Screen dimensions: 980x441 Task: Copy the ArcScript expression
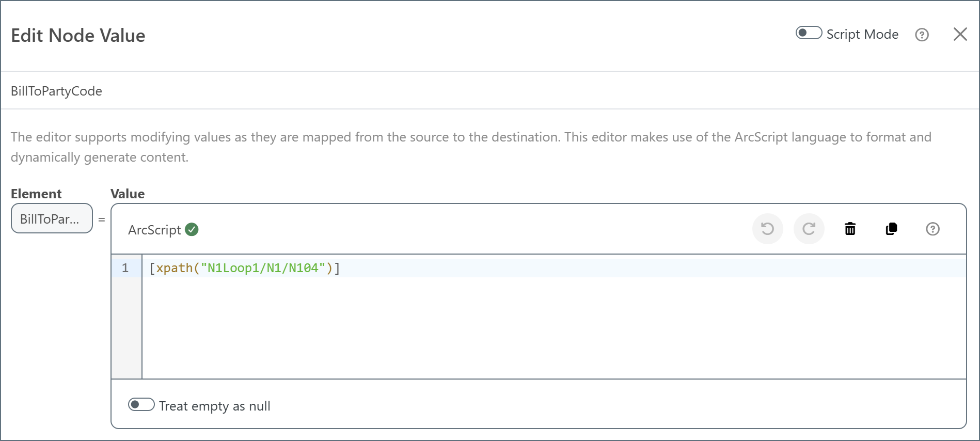point(891,229)
